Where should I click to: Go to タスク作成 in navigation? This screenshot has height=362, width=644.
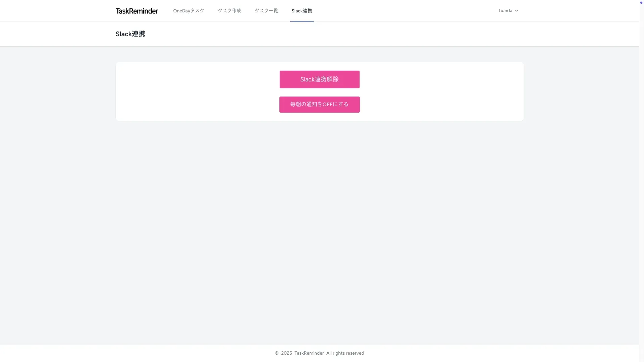[229, 11]
